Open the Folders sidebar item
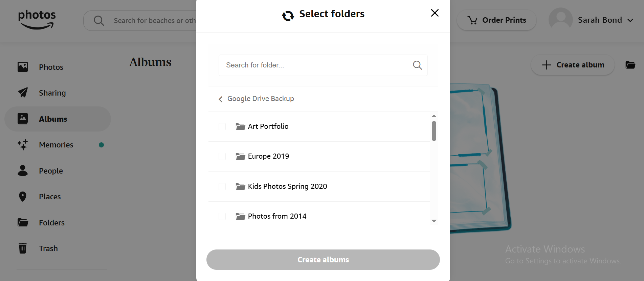The image size is (644, 281). [51, 223]
